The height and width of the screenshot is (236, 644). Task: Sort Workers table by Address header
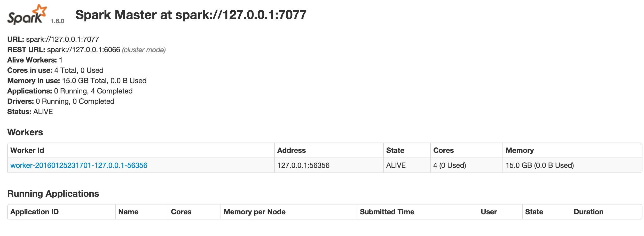292,151
